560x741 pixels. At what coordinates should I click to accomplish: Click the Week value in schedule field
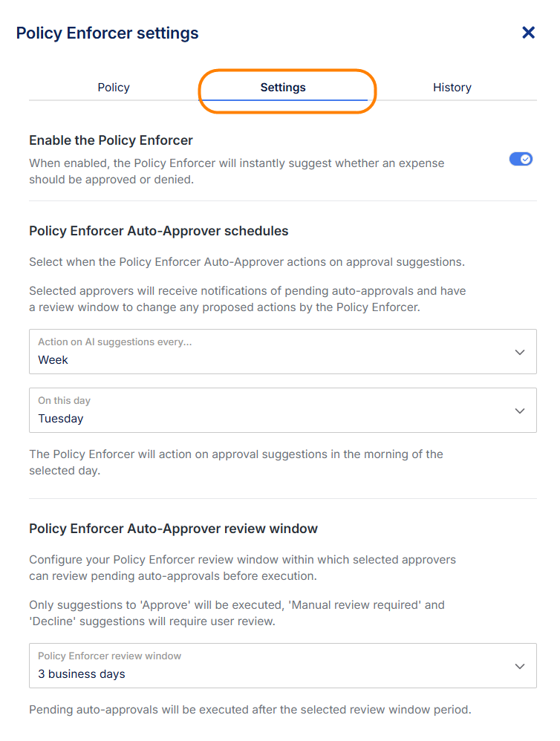point(53,360)
